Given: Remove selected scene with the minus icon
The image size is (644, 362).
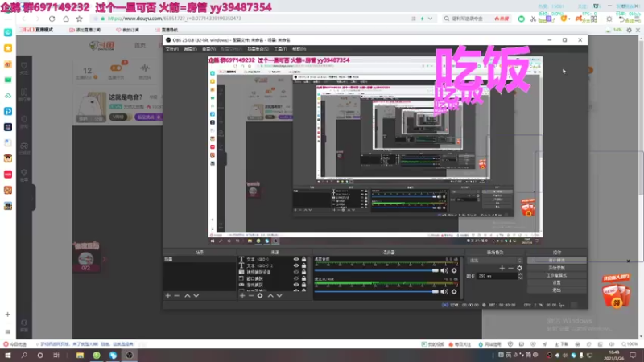Looking at the screenshot, I should pyautogui.click(x=177, y=295).
